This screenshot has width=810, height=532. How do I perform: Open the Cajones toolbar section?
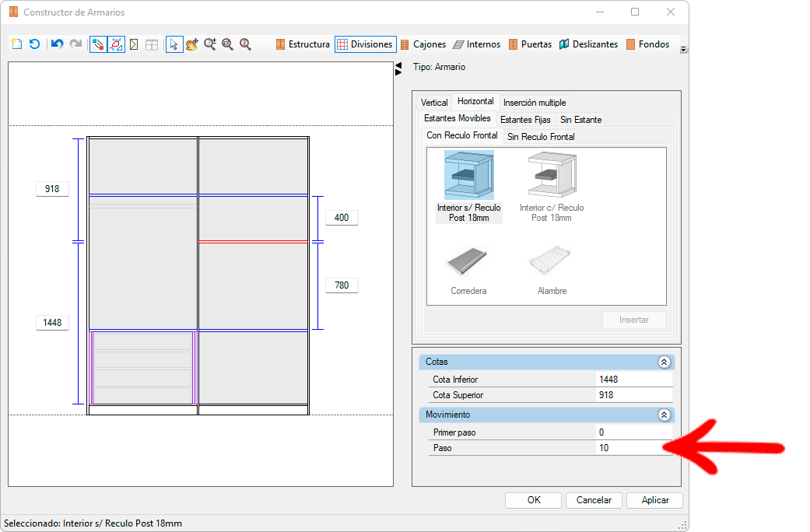(x=423, y=44)
